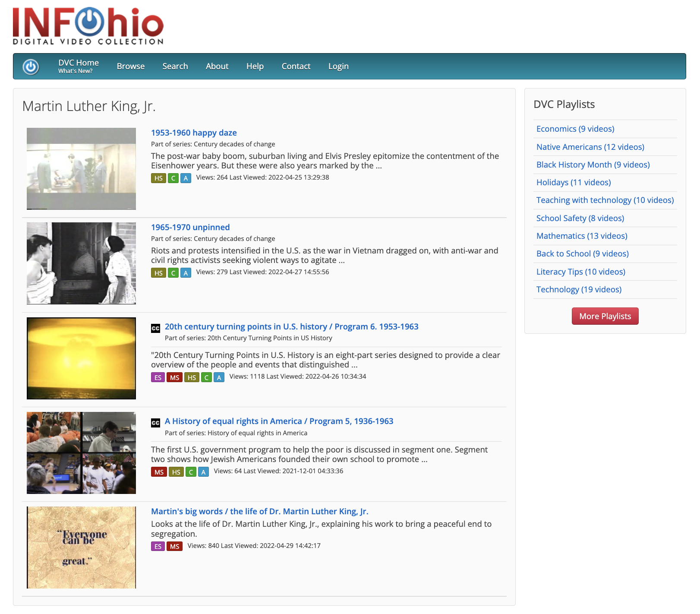This screenshot has height=614, width=700.
Task: Click the CC icon beside A History of equal rights
Action: [x=155, y=423]
